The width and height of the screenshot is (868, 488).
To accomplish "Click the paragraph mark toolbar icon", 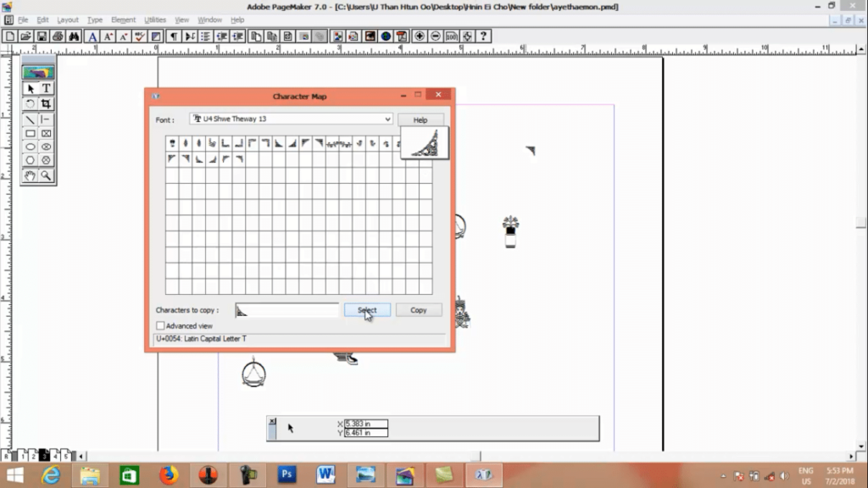I will (174, 36).
